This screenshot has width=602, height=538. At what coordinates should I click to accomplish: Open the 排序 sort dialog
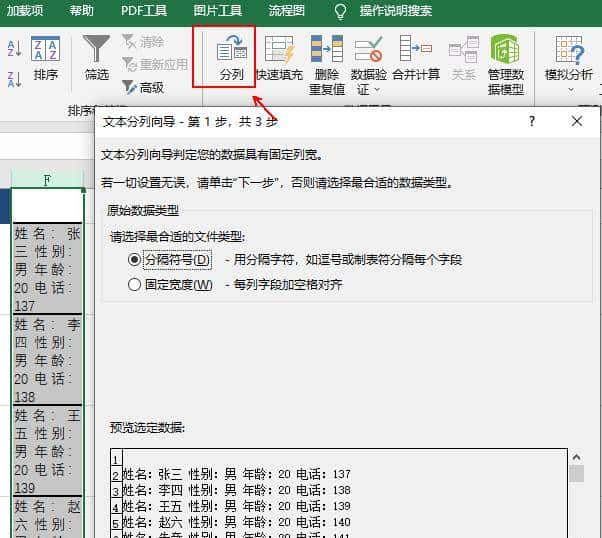pos(45,58)
